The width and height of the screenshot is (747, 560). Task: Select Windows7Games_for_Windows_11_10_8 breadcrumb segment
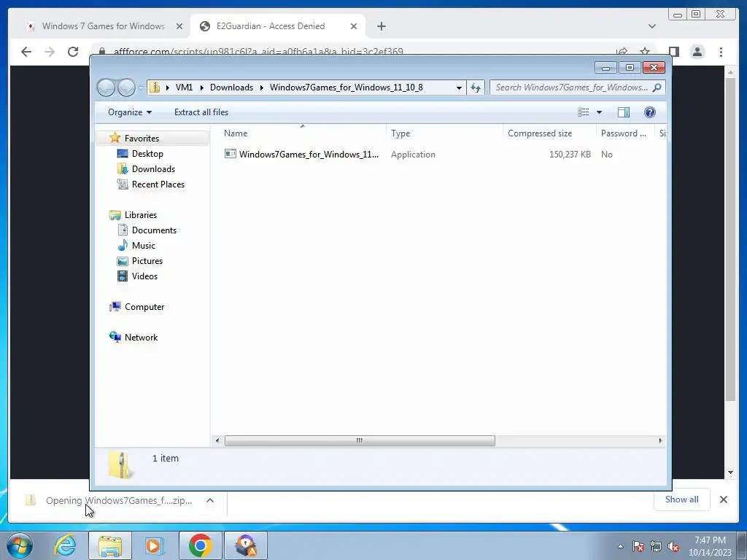[347, 87]
